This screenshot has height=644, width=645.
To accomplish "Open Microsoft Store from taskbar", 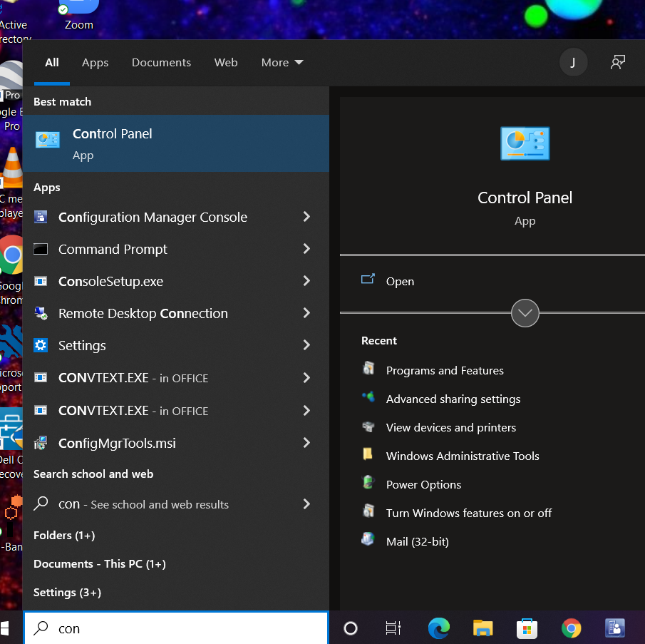I will [527, 628].
